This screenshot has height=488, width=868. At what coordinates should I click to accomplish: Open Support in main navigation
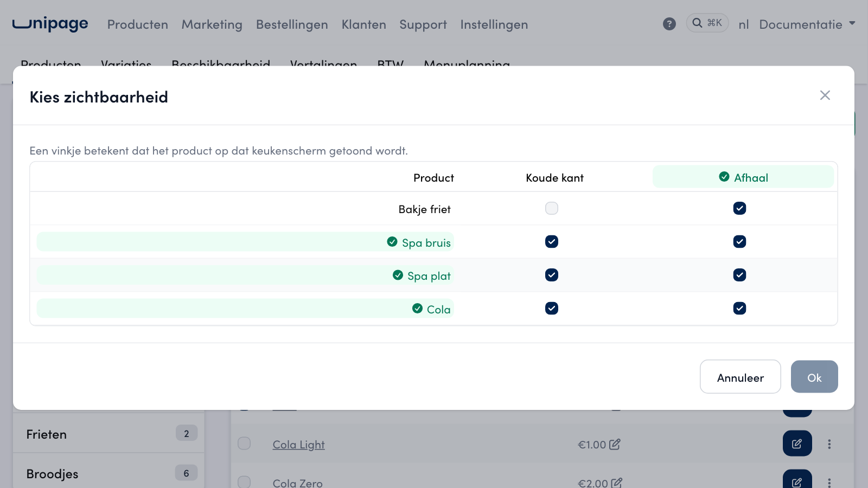click(423, 24)
